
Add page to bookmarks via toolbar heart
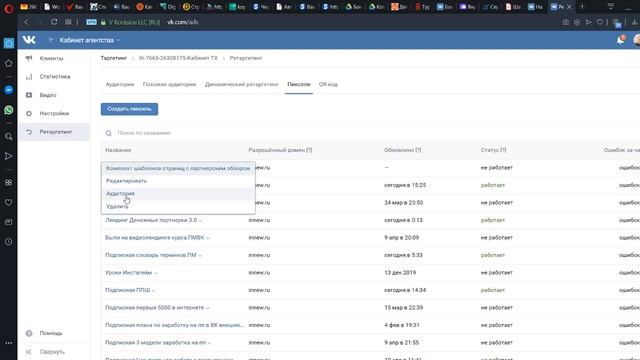pos(600,22)
